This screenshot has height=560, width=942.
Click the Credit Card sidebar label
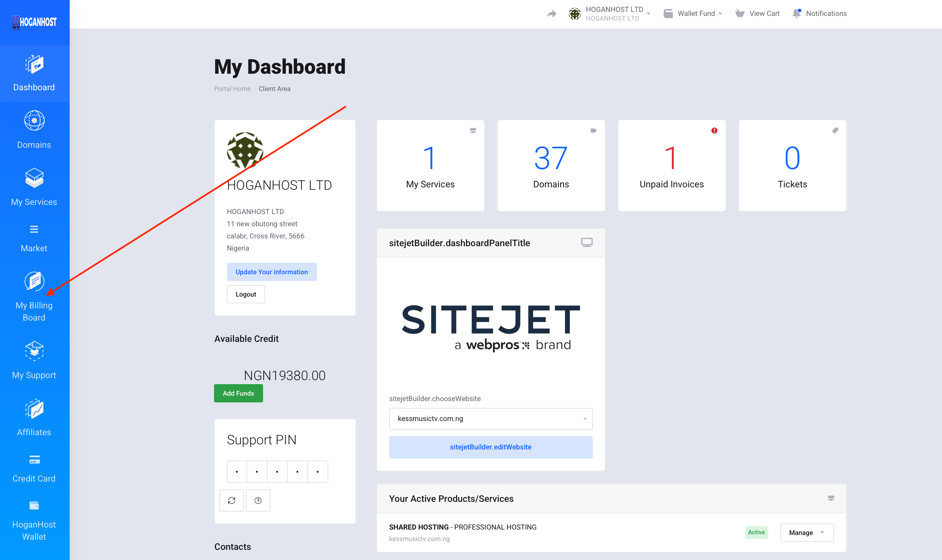[34, 479]
